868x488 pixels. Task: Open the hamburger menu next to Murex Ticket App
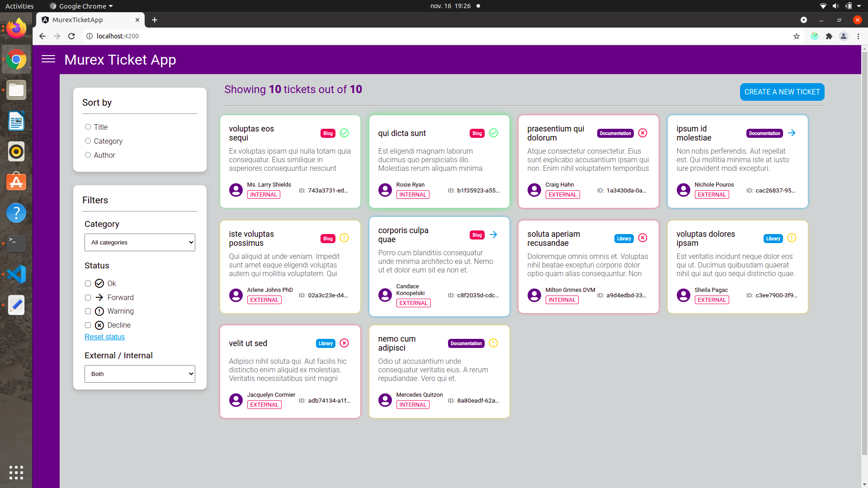(x=48, y=59)
